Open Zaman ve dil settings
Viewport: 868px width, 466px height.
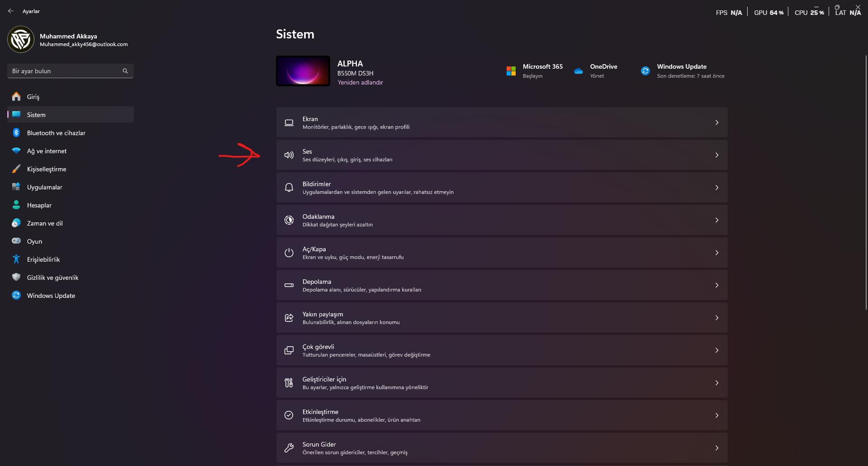(x=71, y=223)
